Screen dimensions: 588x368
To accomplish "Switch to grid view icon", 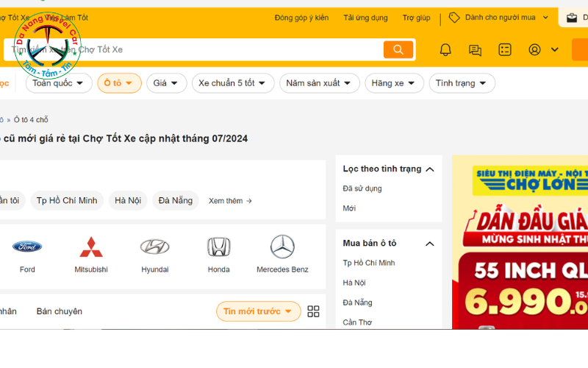I will tap(314, 311).
